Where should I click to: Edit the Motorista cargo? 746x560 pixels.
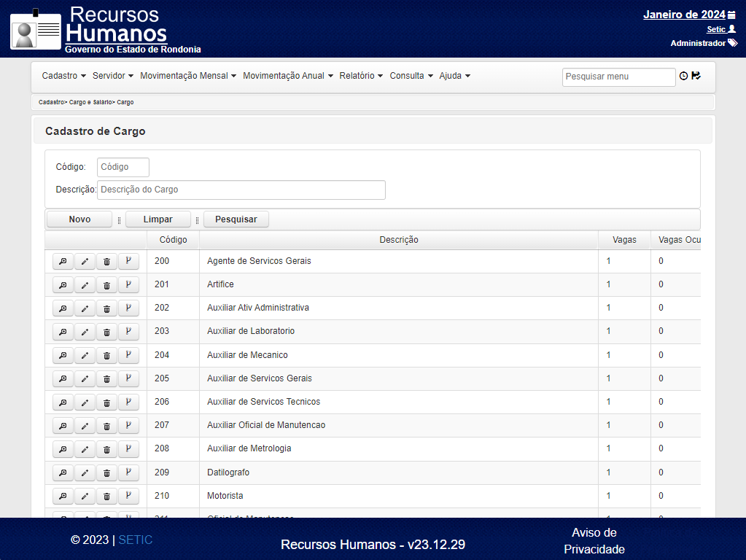coord(85,496)
